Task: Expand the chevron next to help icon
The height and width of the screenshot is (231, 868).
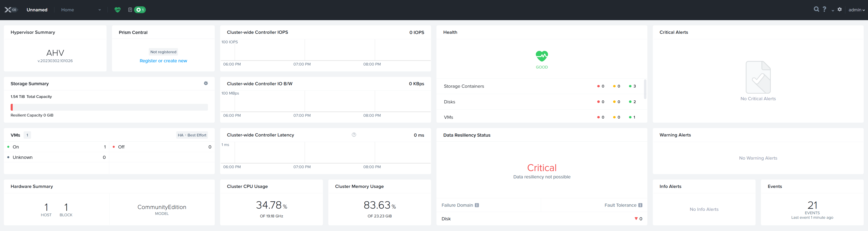Action: point(833,10)
